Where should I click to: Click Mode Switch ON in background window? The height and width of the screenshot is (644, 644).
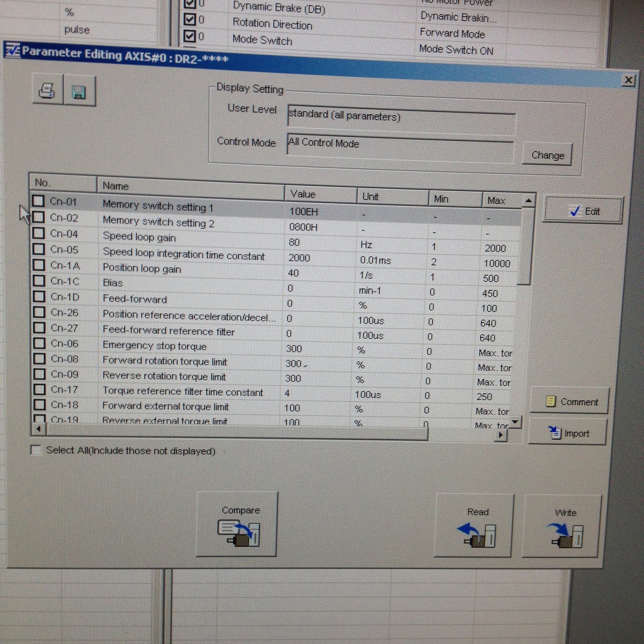point(456,50)
